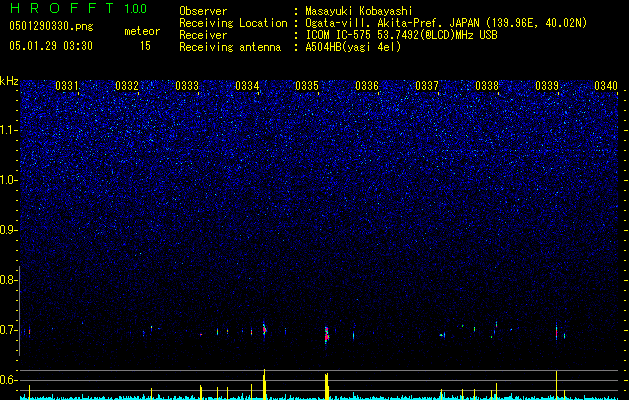Select the version number 1.00
629x400 pixels.
tap(136, 8)
